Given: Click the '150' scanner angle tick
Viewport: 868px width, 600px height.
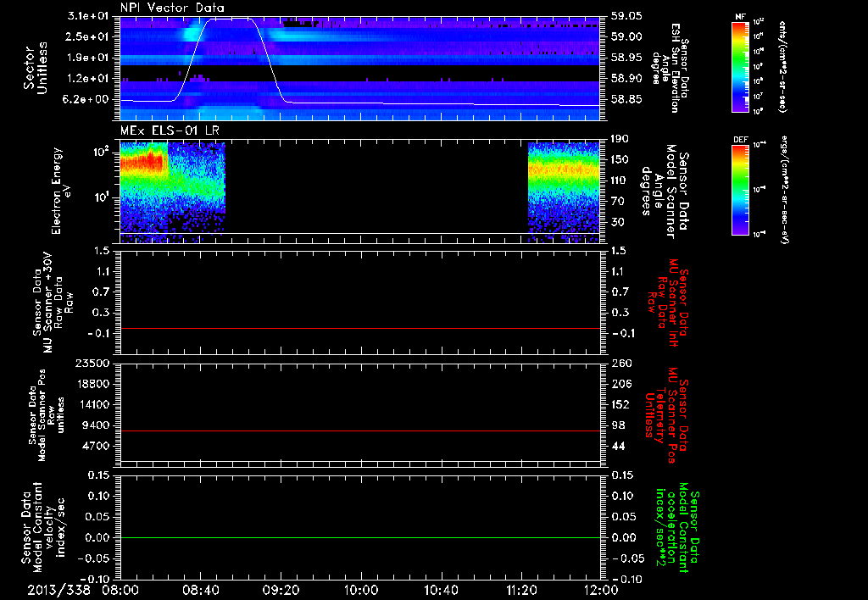Looking at the screenshot, I should click(620, 159).
